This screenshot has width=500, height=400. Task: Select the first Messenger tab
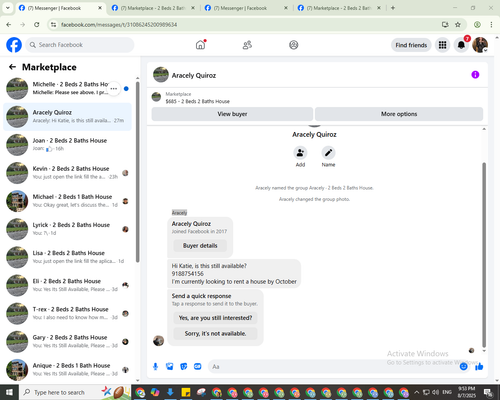(60, 8)
